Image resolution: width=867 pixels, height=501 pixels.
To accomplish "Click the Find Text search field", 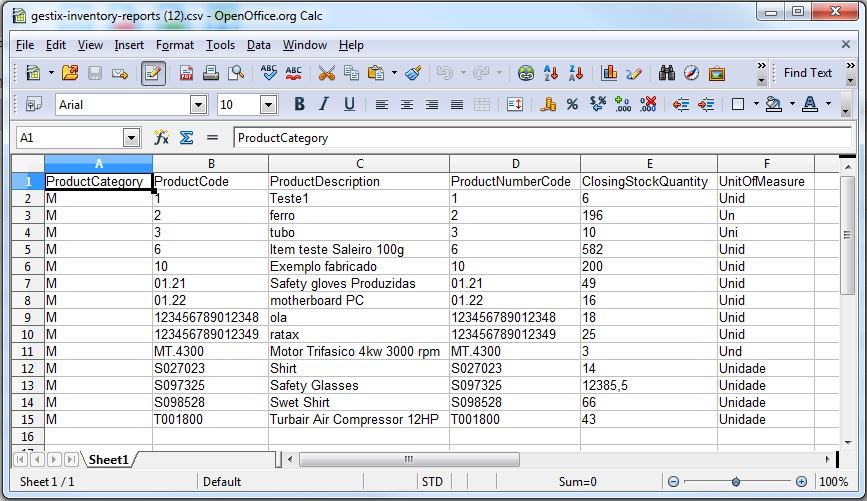I will click(x=808, y=73).
